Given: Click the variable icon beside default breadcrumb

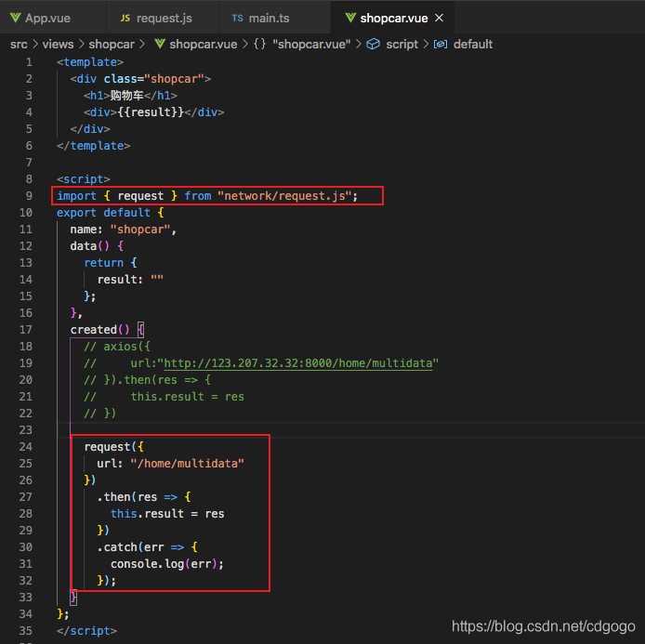Looking at the screenshot, I should [441, 44].
